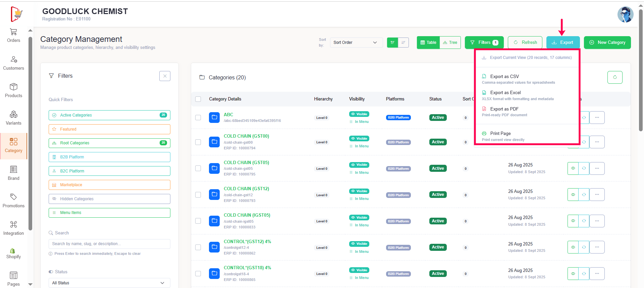This screenshot has width=644, height=288.
Task: Expand the All Status dropdown
Action: (109, 283)
